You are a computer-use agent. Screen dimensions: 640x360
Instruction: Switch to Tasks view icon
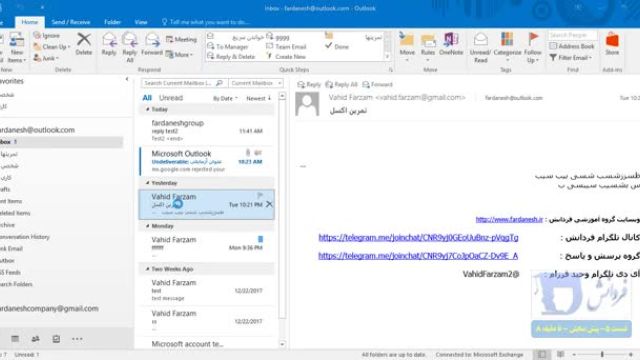(56, 338)
